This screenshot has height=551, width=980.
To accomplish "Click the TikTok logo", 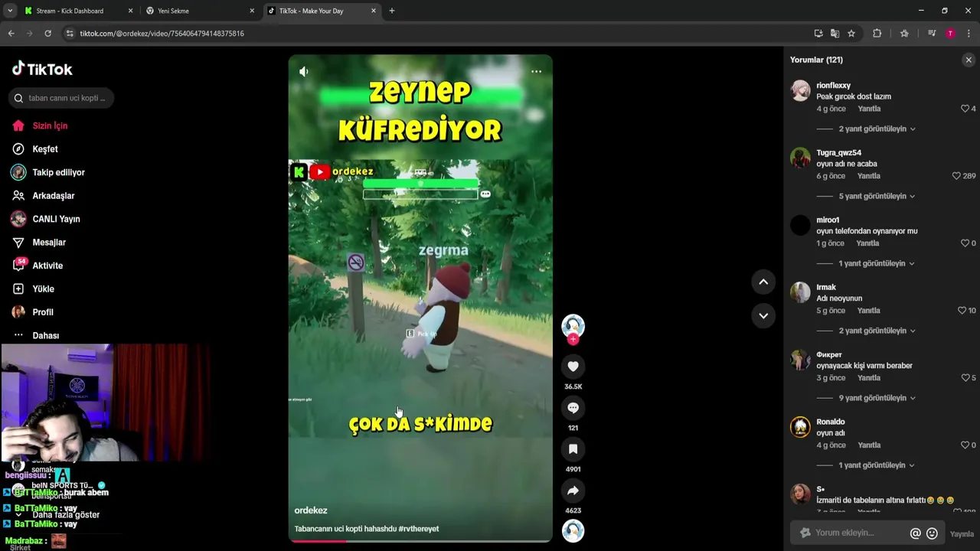I will pos(42,69).
